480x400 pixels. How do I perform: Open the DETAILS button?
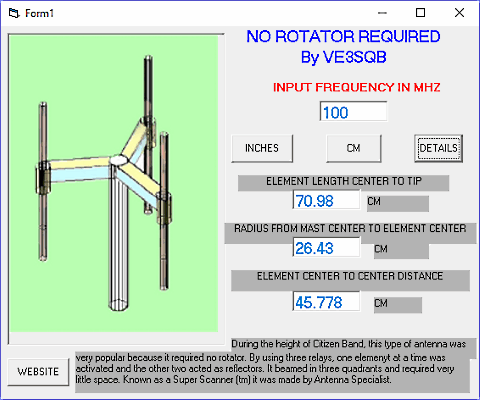click(x=438, y=148)
